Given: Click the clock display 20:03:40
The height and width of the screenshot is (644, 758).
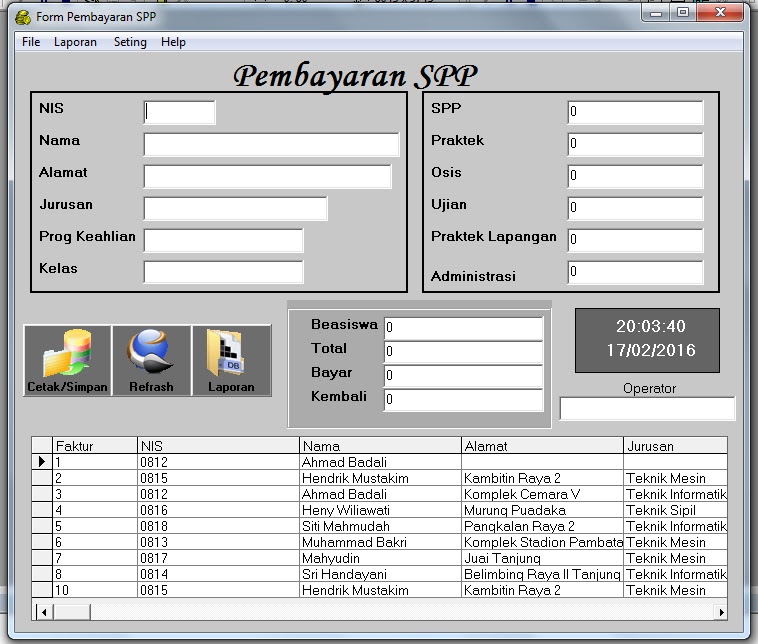Looking at the screenshot, I should pos(651,326).
